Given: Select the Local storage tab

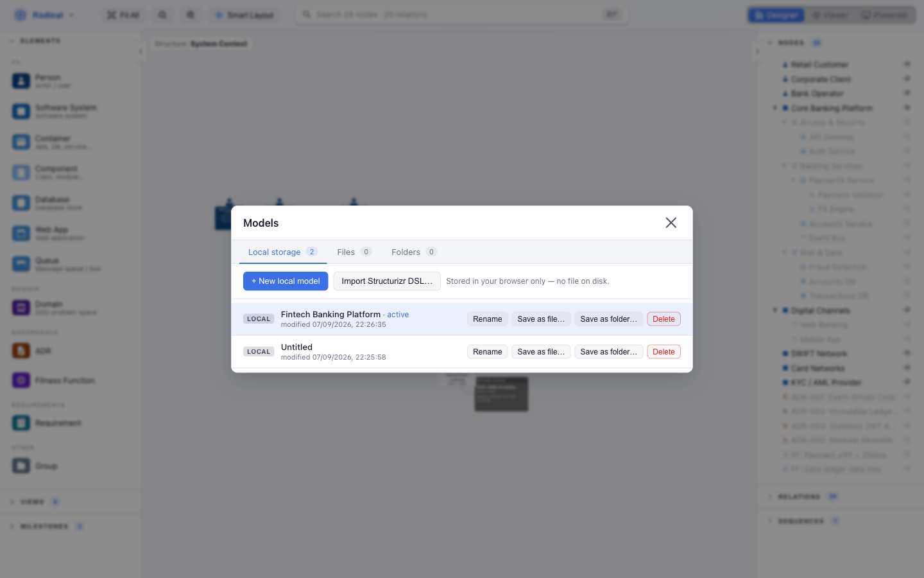Looking at the screenshot, I should (283, 252).
